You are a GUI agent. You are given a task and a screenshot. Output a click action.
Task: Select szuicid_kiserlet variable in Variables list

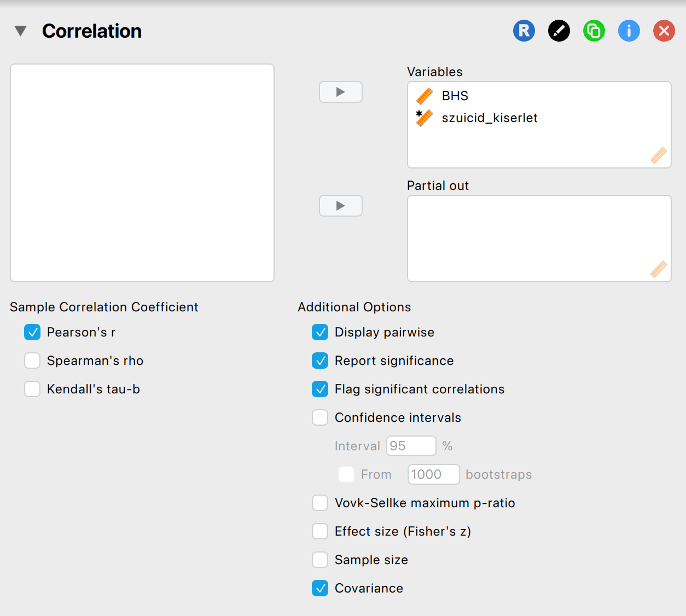[x=489, y=118]
